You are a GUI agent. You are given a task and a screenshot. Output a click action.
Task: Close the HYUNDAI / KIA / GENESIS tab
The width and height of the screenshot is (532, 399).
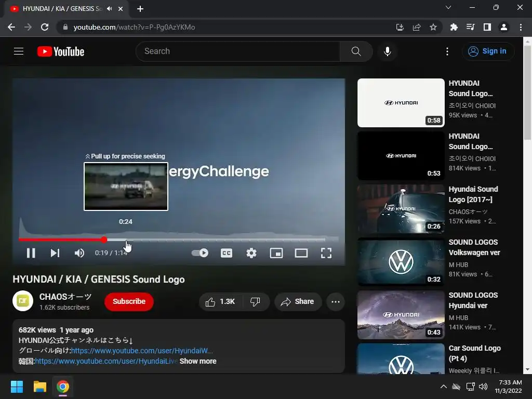[x=121, y=9]
